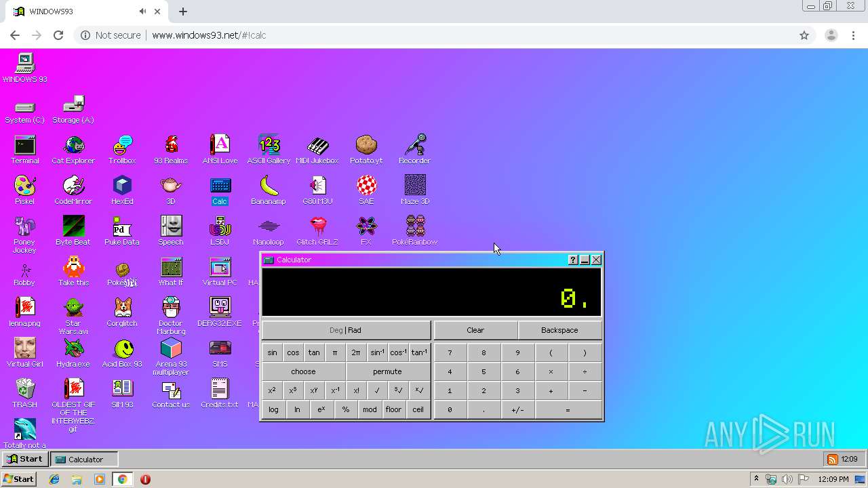Click the division ÷ key
The image size is (868, 488).
click(x=585, y=371)
